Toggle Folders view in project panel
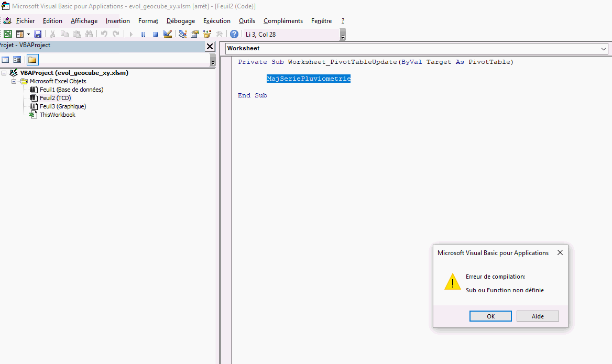 point(32,60)
